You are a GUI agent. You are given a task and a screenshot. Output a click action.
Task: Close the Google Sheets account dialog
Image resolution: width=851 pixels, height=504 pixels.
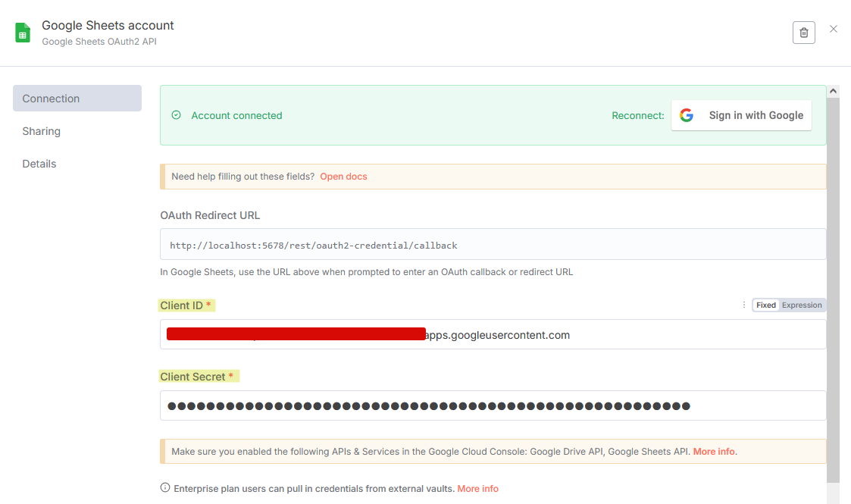834,29
